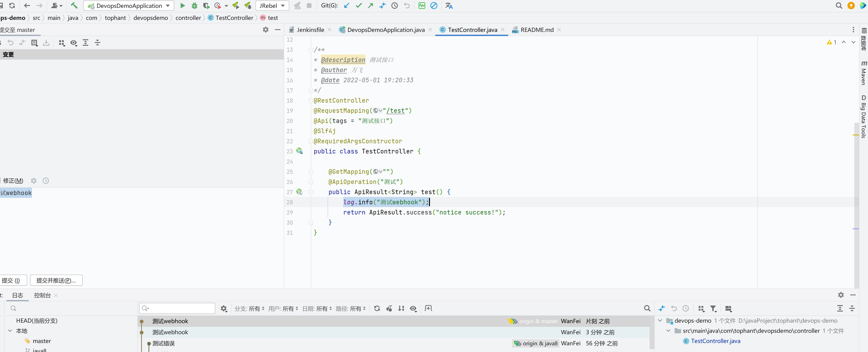Expand all changes in commit panel

85,43
